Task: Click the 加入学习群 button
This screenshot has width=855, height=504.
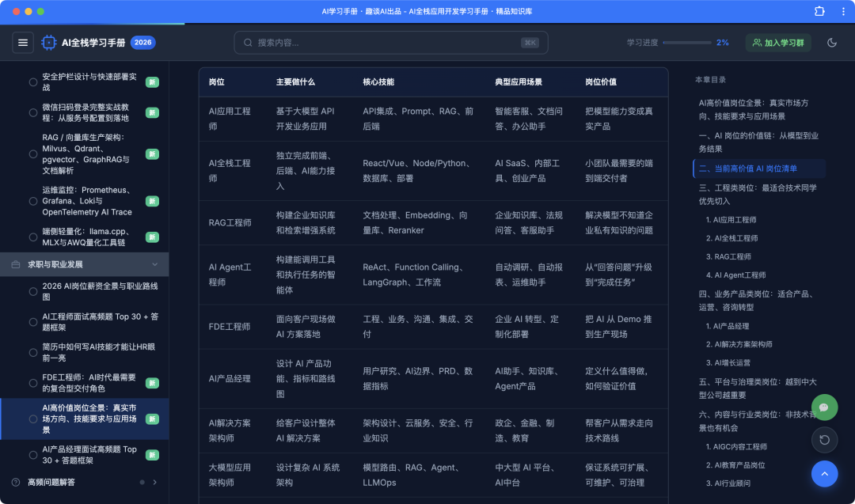Action: point(778,43)
